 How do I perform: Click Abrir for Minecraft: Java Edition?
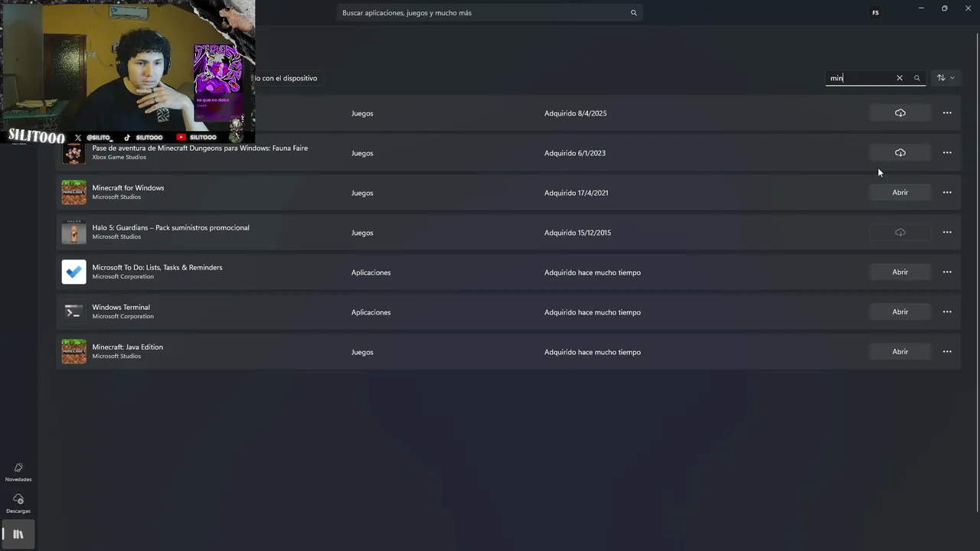(x=900, y=352)
